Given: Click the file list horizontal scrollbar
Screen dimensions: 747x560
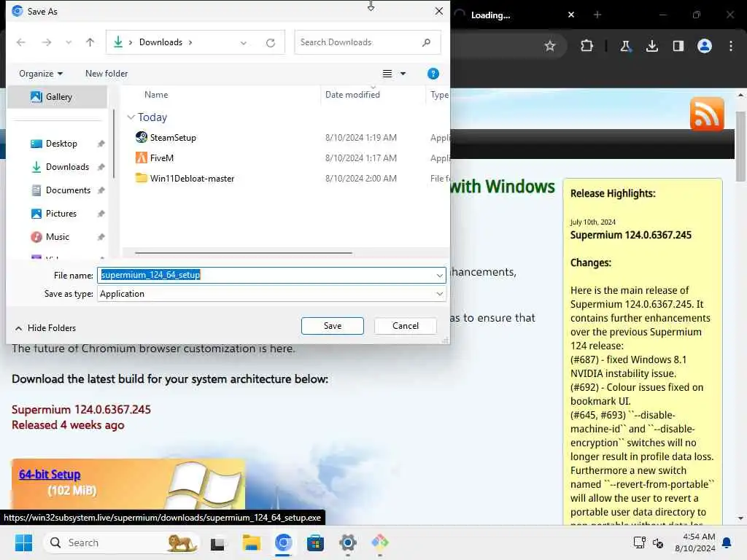Looking at the screenshot, I should coord(244,253).
